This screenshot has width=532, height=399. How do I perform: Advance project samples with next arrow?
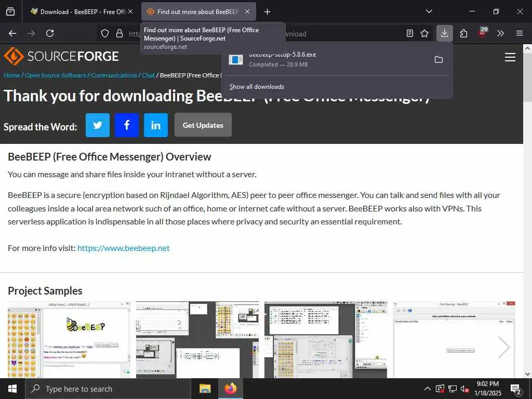pos(504,347)
